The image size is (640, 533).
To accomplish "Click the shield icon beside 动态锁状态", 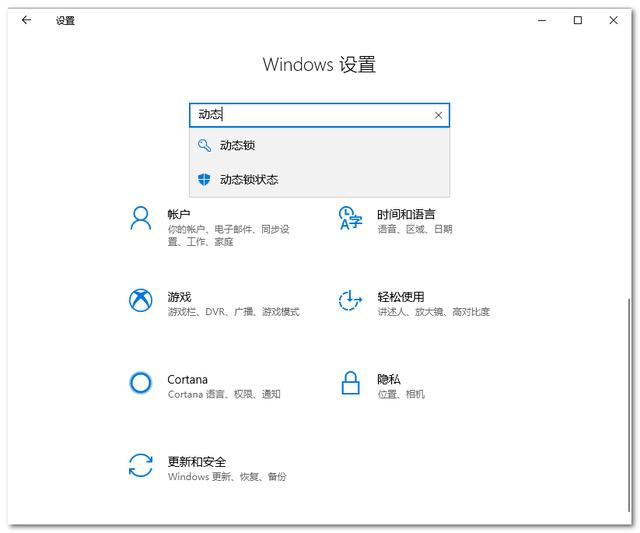I will pyautogui.click(x=204, y=180).
